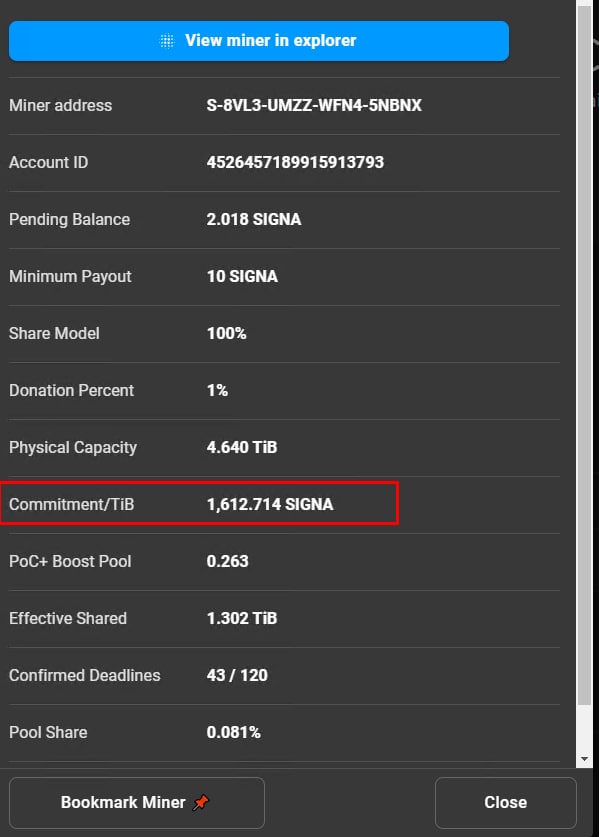Click the grid icon beside View miner
This screenshot has width=599, height=837.
point(167,41)
